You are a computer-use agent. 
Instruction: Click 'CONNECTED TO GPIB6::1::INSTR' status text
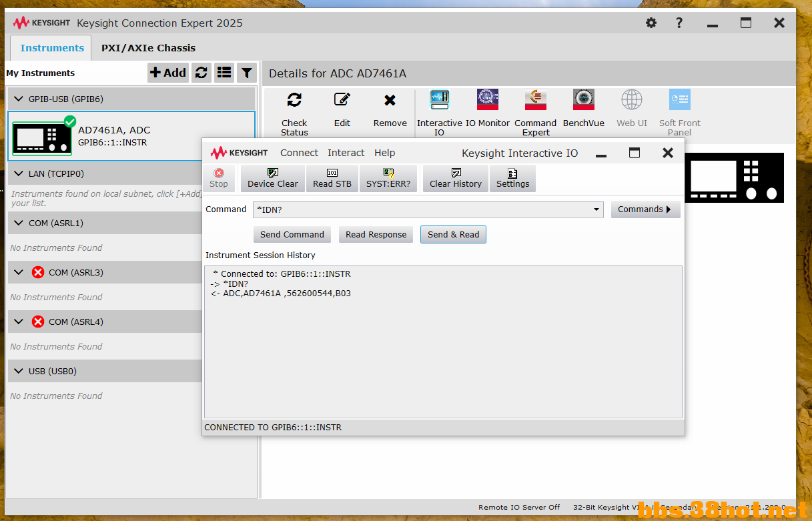coord(273,427)
